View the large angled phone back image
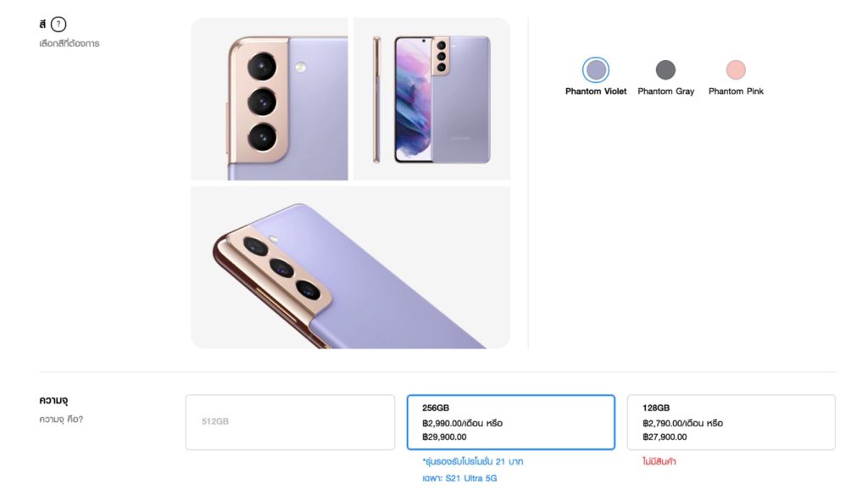Image resolution: width=868 pixels, height=500 pixels. [x=350, y=267]
